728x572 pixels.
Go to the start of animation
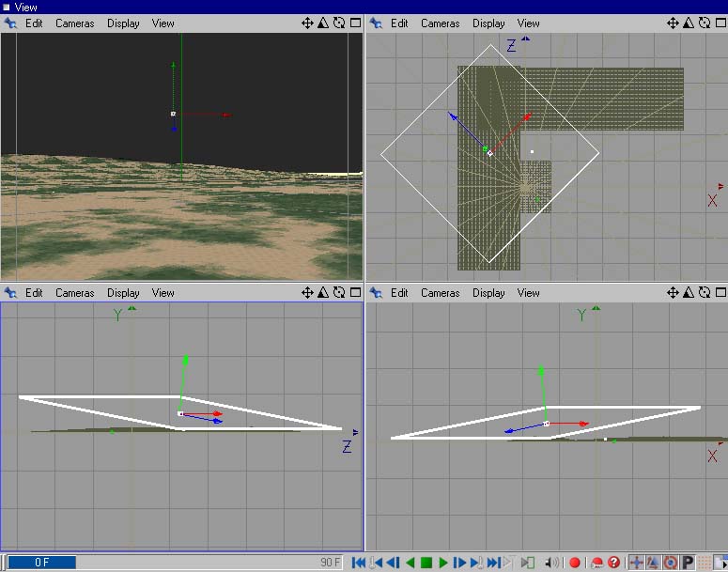click(359, 563)
